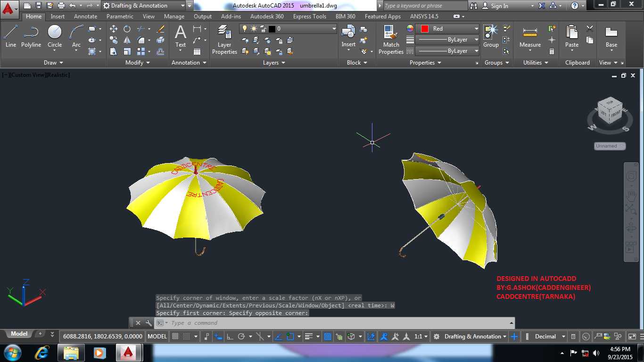Expand the Layers panel

tap(274, 63)
